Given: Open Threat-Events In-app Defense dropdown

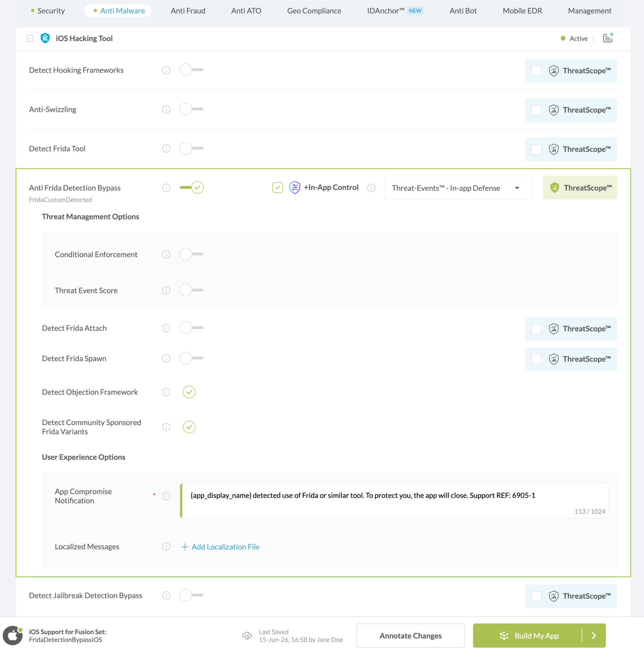Looking at the screenshot, I should tap(458, 188).
